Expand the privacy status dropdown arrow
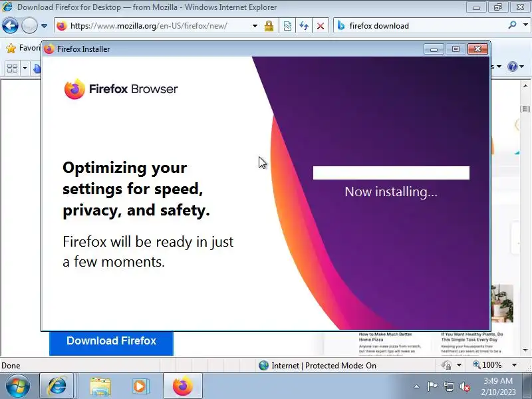This screenshot has height=399, width=532. click(x=459, y=365)
